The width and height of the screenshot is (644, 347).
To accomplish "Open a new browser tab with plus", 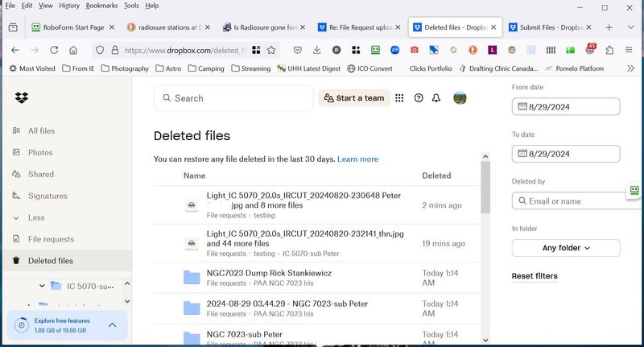I will (609, 27).
